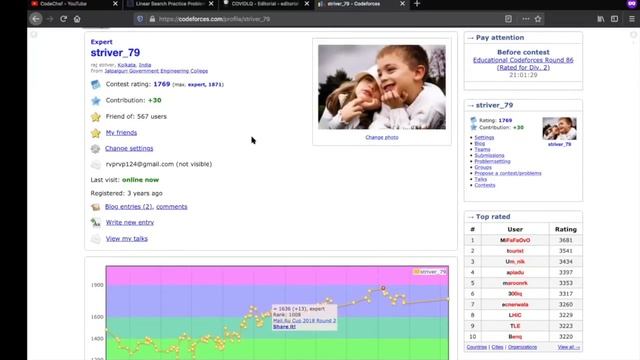Click the forward navigation arrow
The height and width of the screenshot is (360, 640).
click(50, 19)
